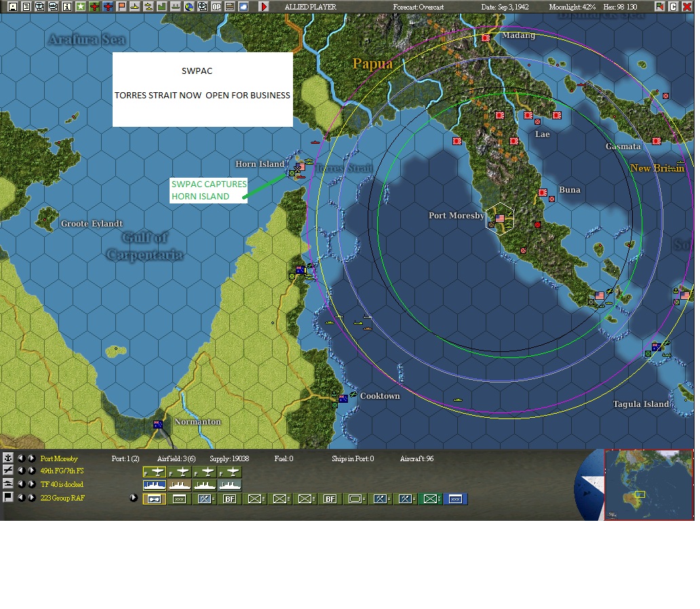
Task: Cycle to previous task force before TF 40
Action: pyautogui.click(x=21, y=484)
